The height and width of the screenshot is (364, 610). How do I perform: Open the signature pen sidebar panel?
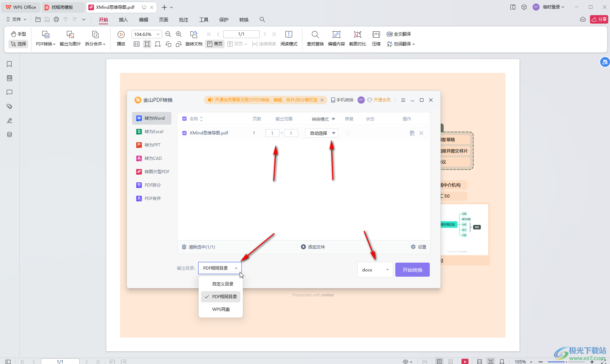pos(10,120)
